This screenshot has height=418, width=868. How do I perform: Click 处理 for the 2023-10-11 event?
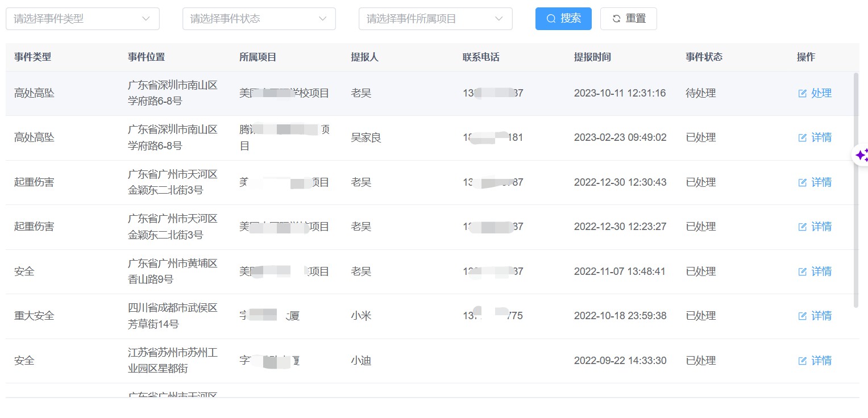(815, 93)
